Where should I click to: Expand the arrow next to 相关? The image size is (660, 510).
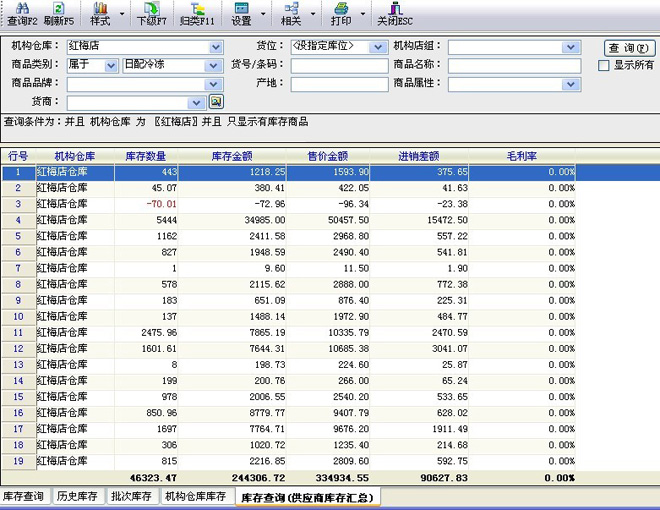click(x=313, y=14)
